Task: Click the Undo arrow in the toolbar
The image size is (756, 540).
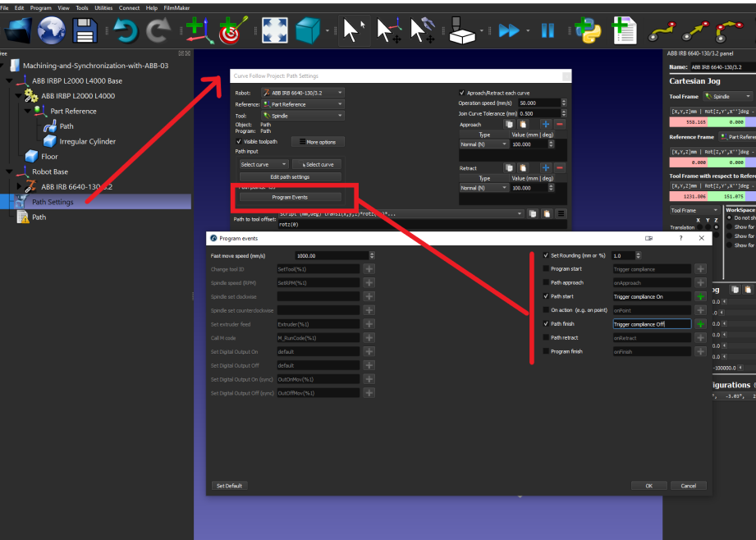Action: (x=126, y=30)
